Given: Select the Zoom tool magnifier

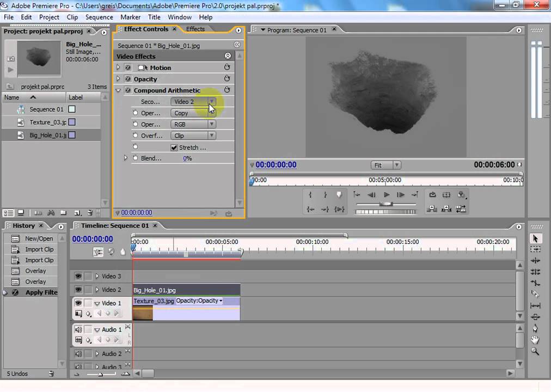Looking at the screenshot, I should [535, 352].
